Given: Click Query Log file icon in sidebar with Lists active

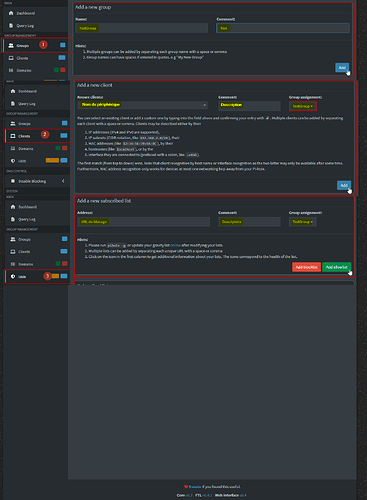Looking at the screenshot, I should (13, 219).
